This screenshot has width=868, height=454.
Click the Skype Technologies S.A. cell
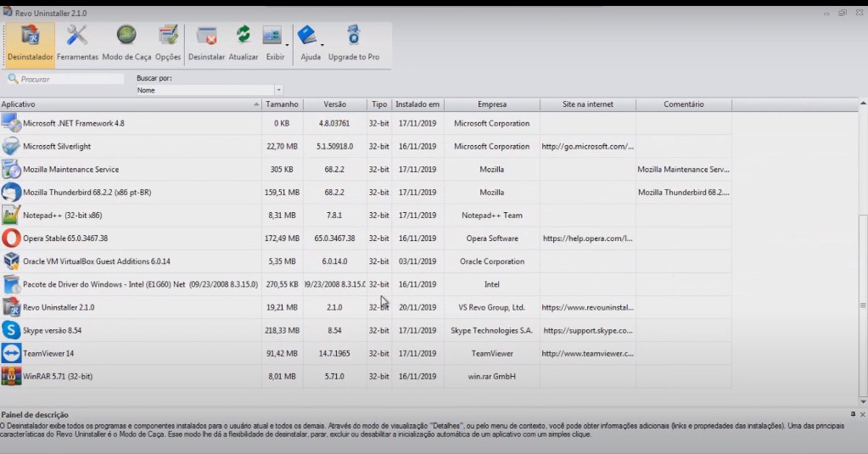[x=491, y=330]
